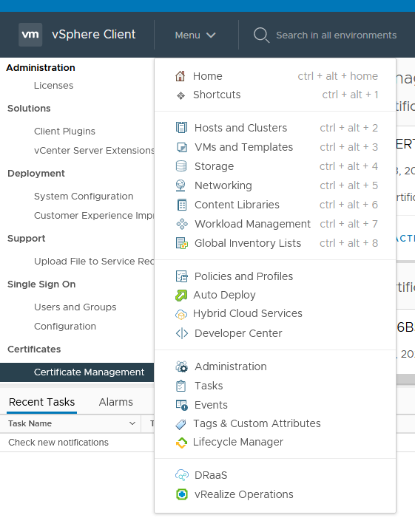Click the Tasks clipboard icon
Image resolution: width=415 pixels, height=532 pixels.
click(180, 386)
